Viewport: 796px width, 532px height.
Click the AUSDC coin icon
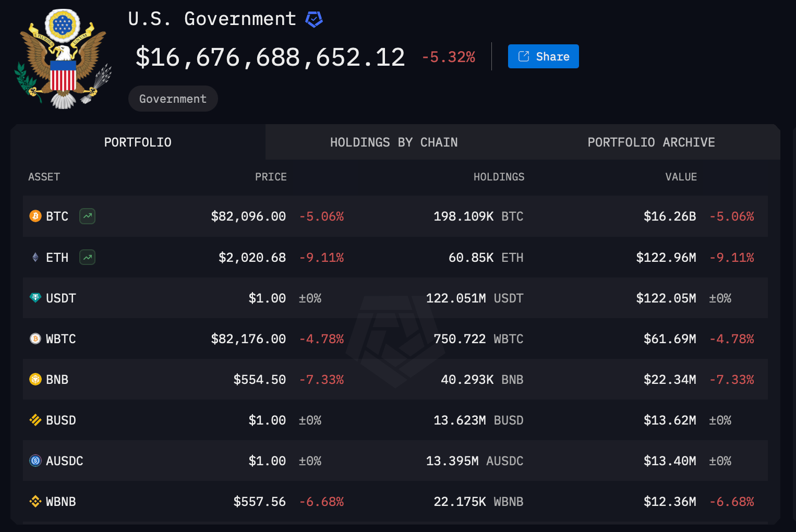point(34,461)
